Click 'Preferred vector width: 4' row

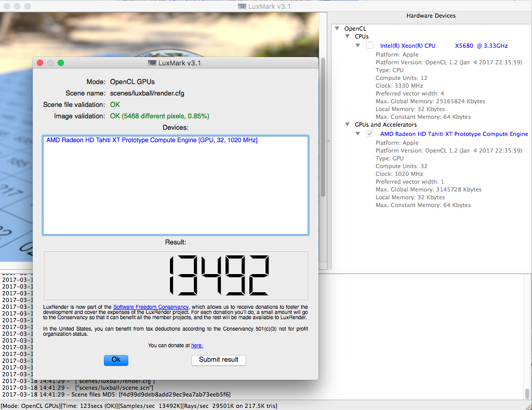point(409,93)
